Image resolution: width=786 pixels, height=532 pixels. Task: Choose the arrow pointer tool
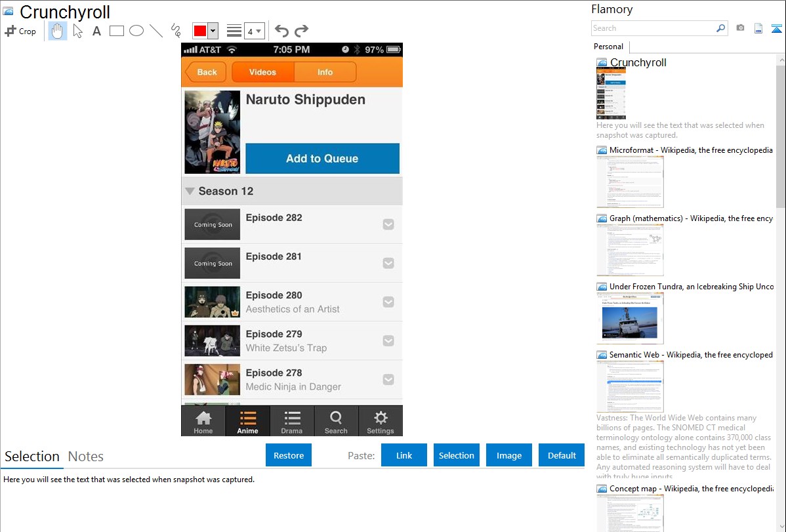tap(77, 31)
